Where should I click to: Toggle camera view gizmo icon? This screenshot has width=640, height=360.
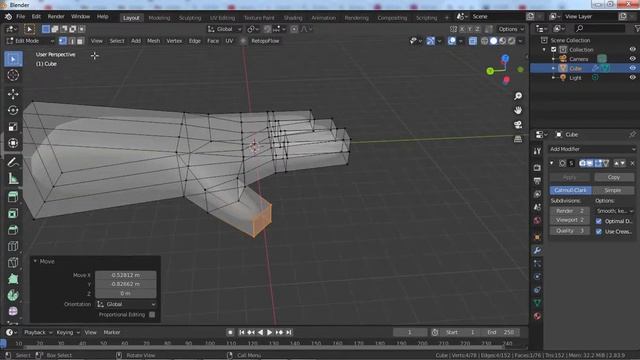(x=518, y=124)
